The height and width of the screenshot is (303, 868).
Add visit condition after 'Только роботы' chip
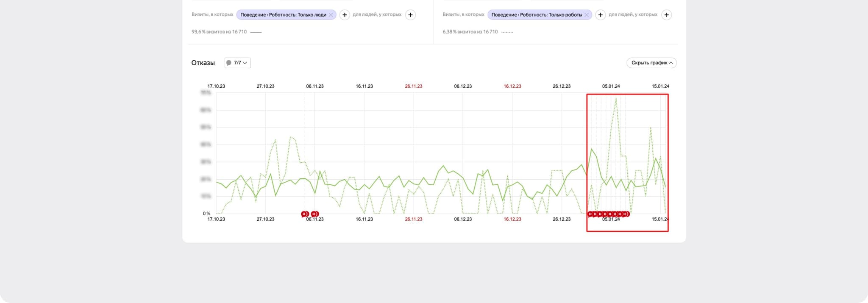(600, 15)
